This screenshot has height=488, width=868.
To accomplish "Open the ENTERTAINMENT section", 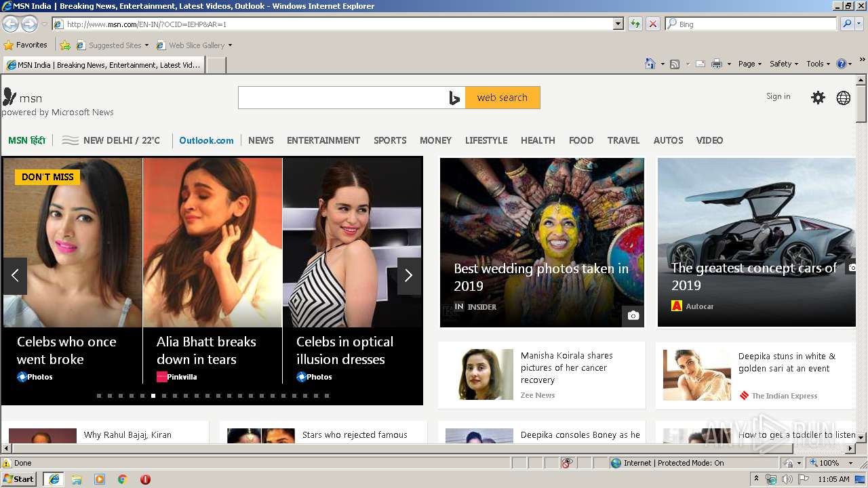I will (x=323, y=140).
